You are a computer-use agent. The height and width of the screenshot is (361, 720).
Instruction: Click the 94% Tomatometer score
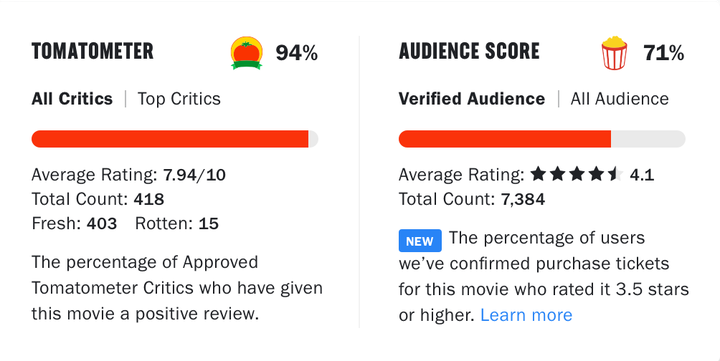297,53
